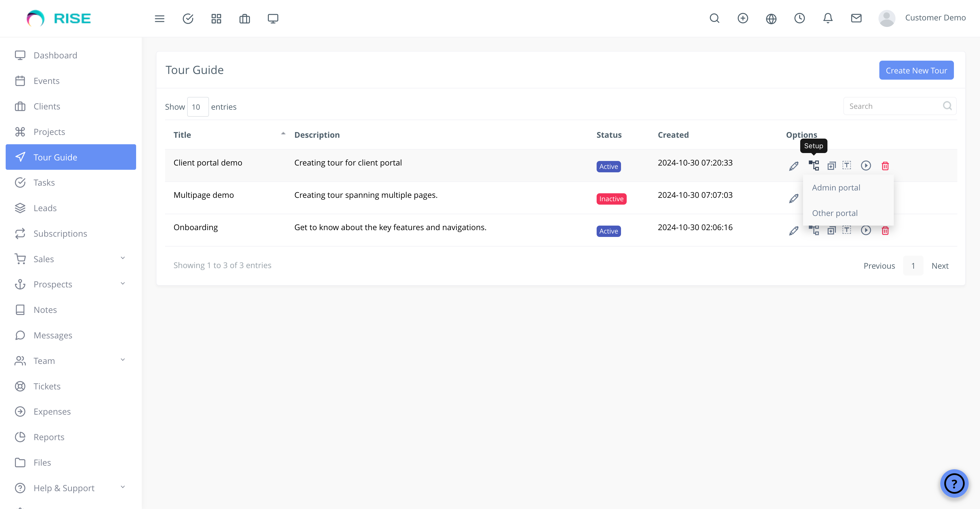Open the Show entries count dropdown
The width and height of the screenshot is (980, 509).
tap(198, 107)
